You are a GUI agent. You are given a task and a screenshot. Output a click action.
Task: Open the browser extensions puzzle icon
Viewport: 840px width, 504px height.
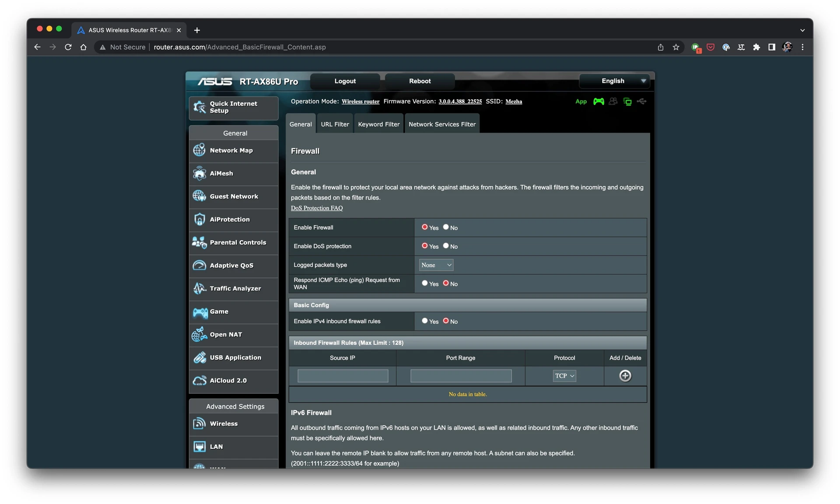pyautogui.click(x=756, y=47)
